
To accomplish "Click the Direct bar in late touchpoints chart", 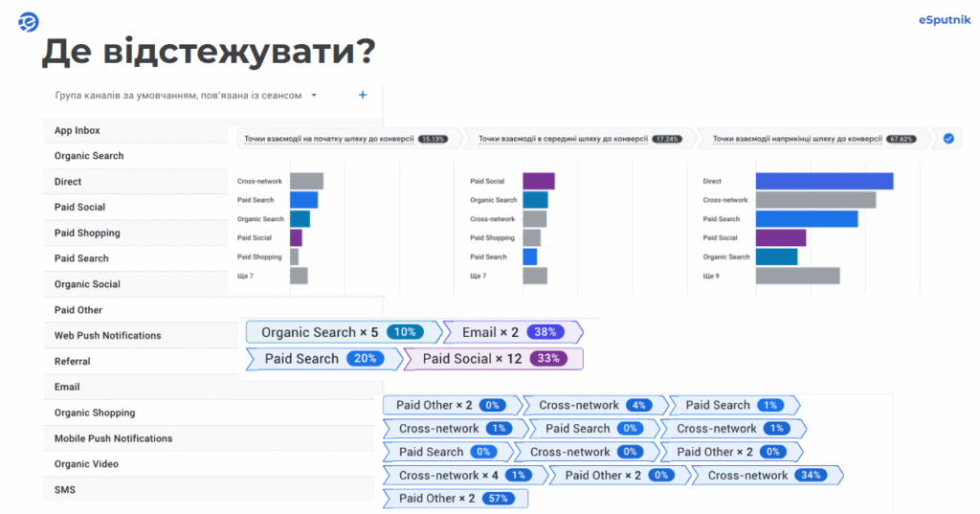I will coord(823,181).
